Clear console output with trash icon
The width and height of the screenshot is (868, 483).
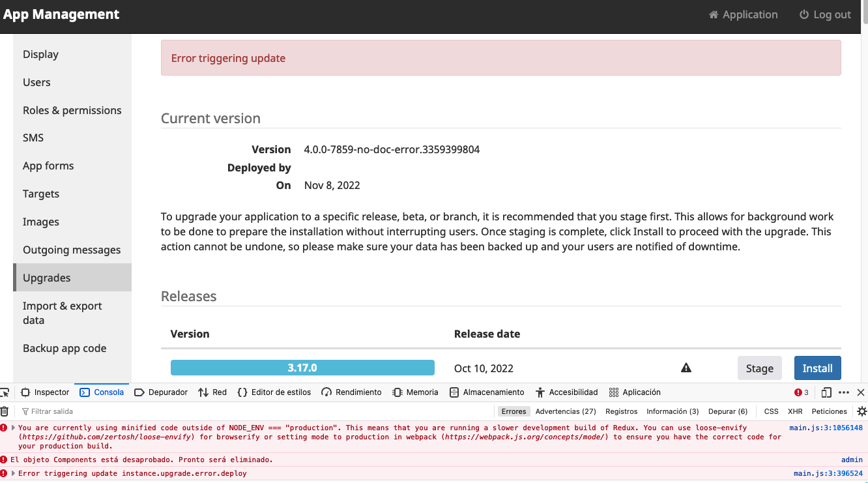[5, 411]
